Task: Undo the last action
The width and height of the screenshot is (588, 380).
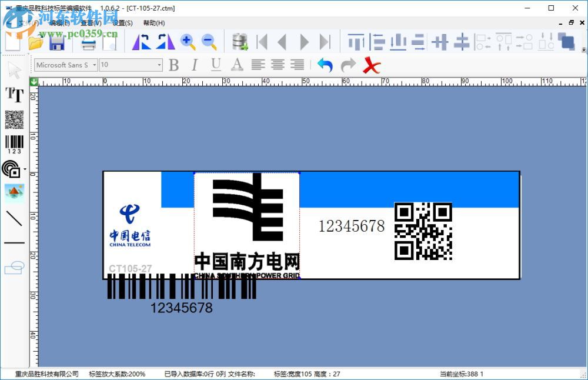Action: [x=325, y=65]
